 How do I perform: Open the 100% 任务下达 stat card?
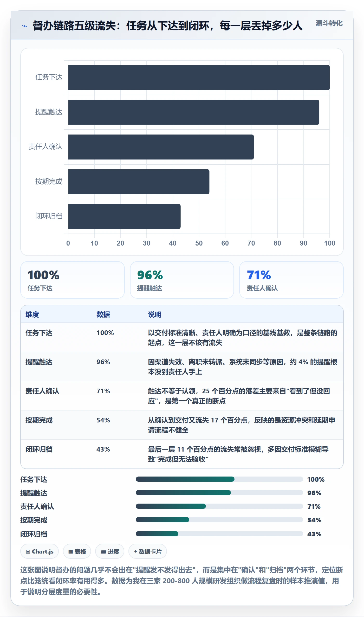click(73, 280)
